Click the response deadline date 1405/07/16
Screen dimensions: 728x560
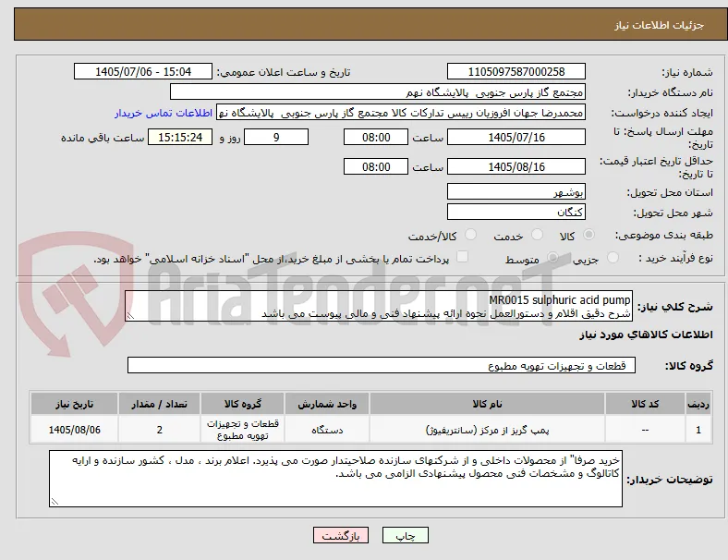[516, 138]
